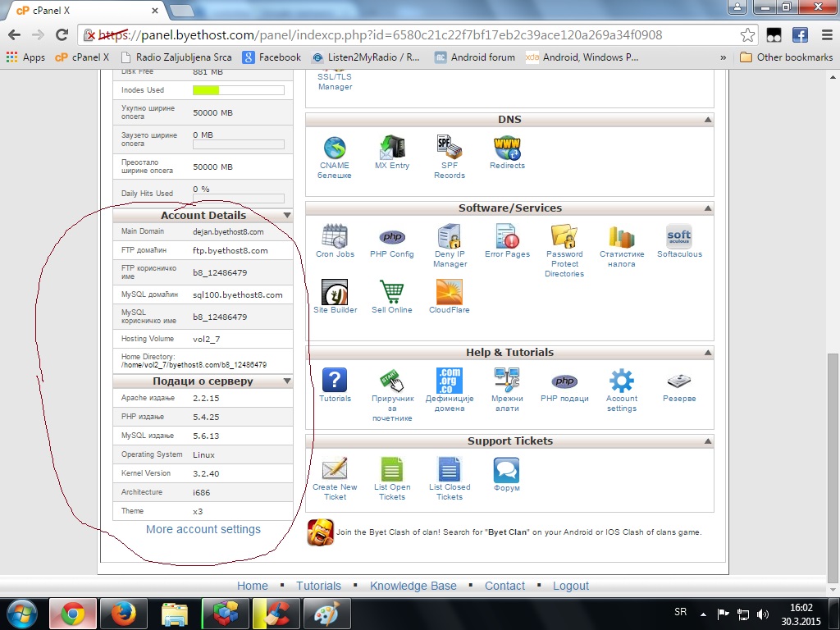Show hidden system tray icons
The image size is (840, 630).
[x=703, y=614]
